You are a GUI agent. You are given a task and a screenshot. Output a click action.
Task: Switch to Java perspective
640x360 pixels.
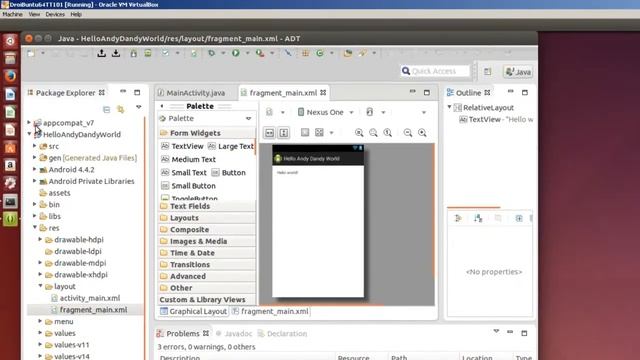coord(518,72)
